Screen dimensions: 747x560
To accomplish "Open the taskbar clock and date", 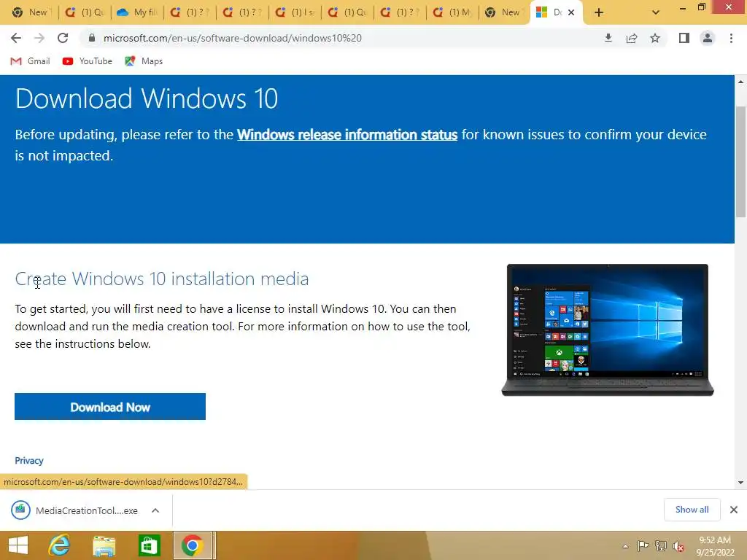I will [716, 546].
